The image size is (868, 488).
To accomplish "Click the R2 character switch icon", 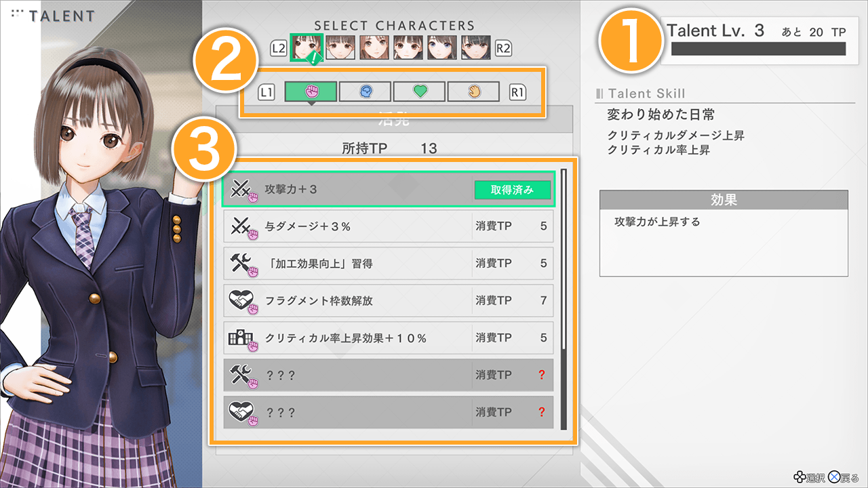I will (x=504, y=48).
